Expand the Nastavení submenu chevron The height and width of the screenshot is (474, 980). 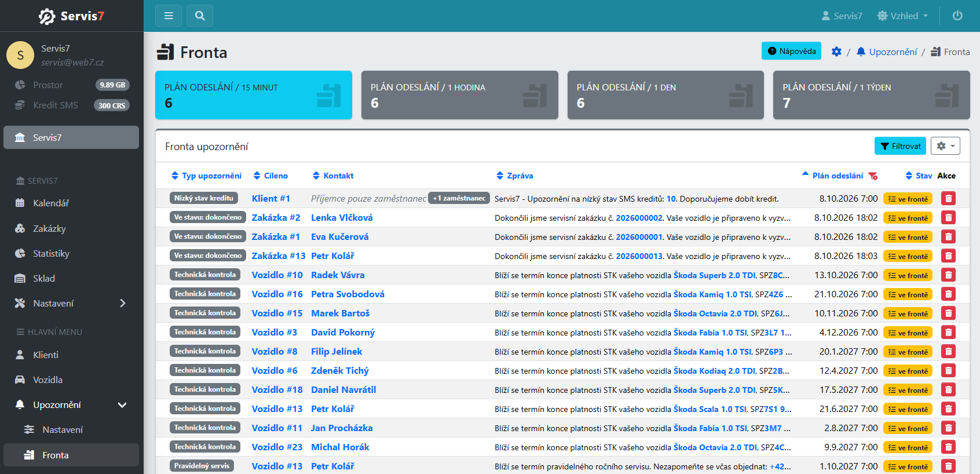[x=122, y=303]
